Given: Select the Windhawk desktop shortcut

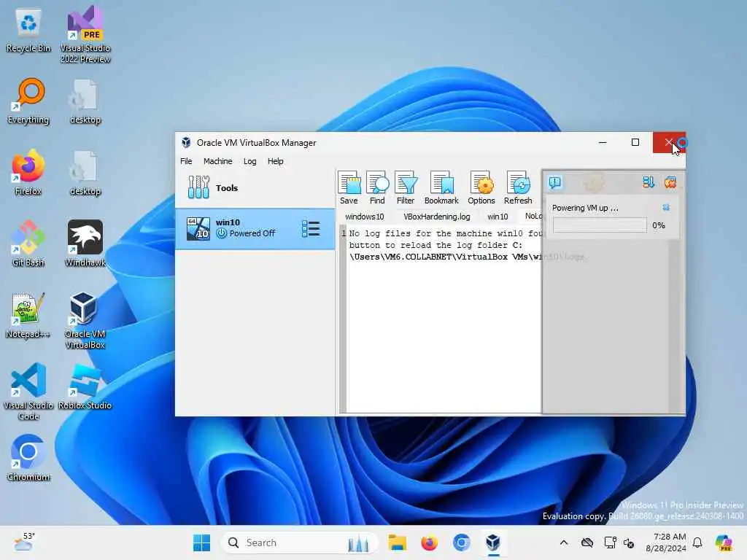Looking at the screenshot, I should pos(85,244).
